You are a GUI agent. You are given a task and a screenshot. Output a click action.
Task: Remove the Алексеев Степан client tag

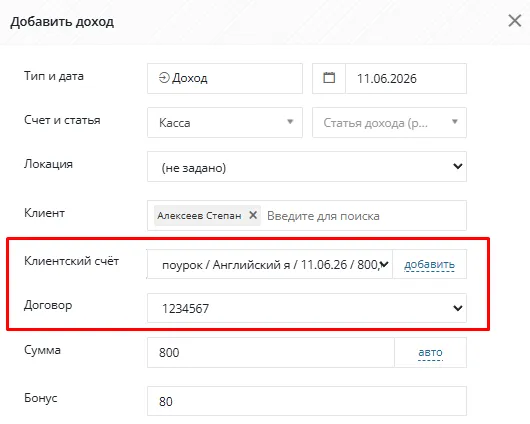tap(253, 215)
